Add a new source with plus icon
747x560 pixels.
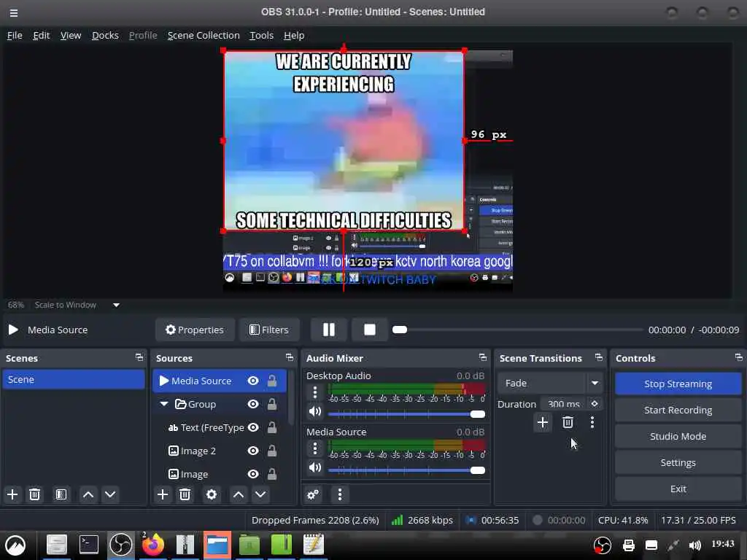[x=163, y=494]
